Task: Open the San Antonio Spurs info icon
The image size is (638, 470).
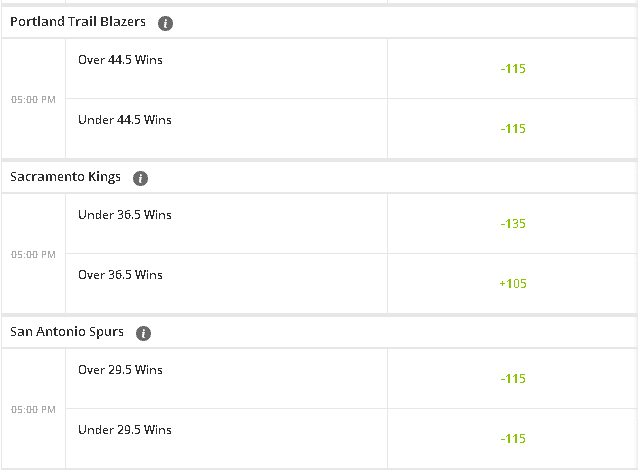Action: coord(143,333)
